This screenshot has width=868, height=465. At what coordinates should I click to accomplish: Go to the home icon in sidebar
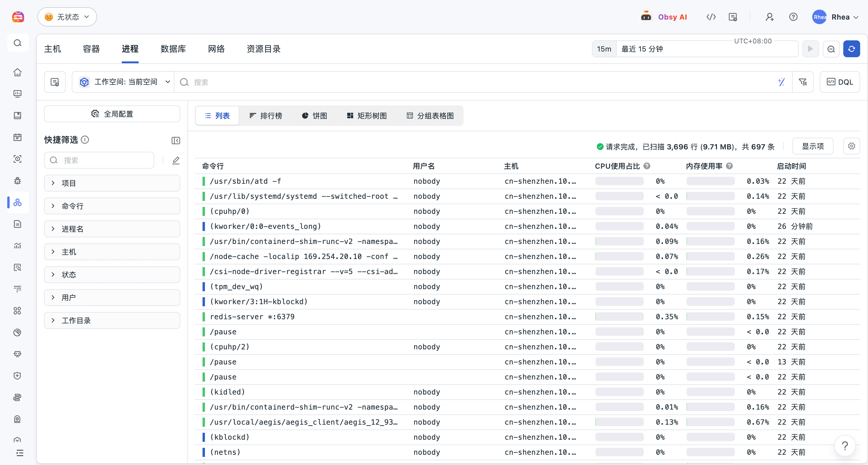[17, 72]
